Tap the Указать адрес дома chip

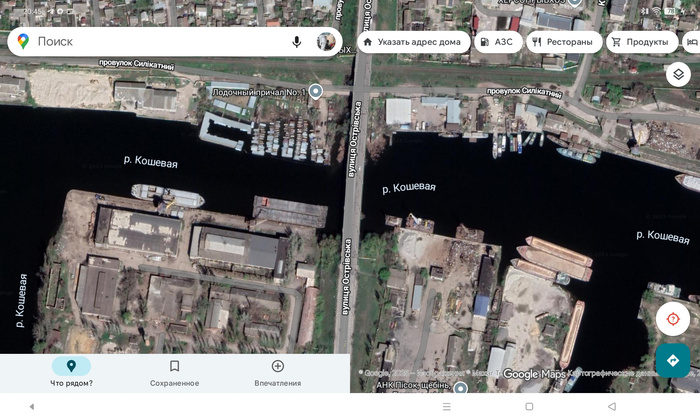tap(411, 42)
